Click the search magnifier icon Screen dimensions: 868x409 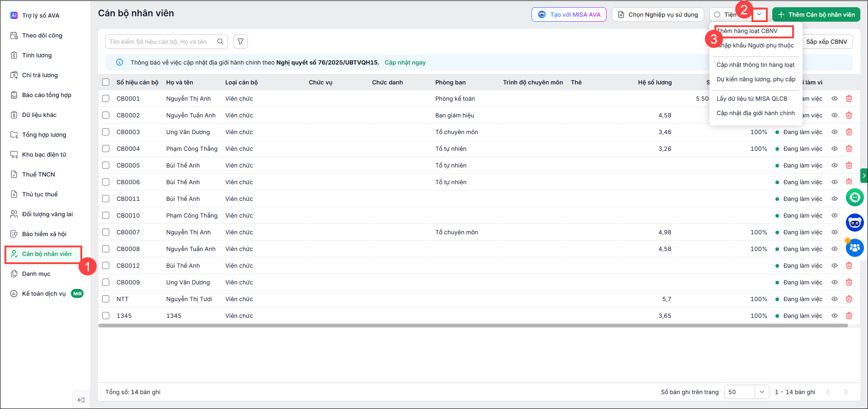pos(220,42)
